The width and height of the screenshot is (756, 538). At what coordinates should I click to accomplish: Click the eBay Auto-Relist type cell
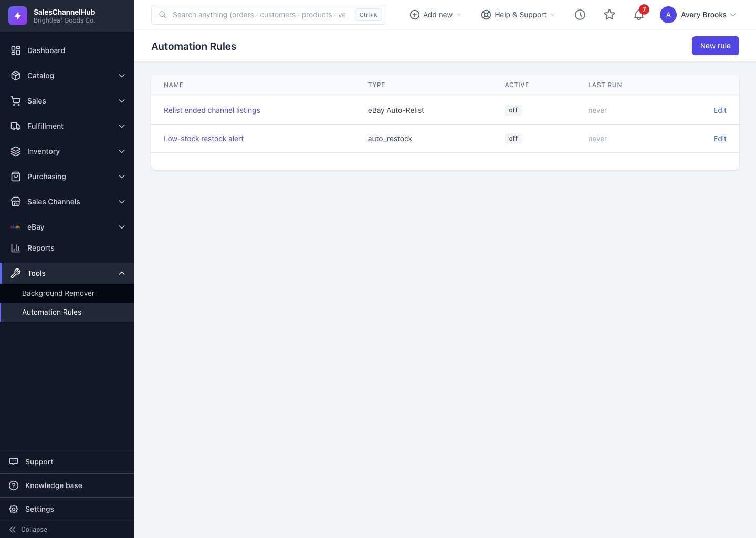396,110
